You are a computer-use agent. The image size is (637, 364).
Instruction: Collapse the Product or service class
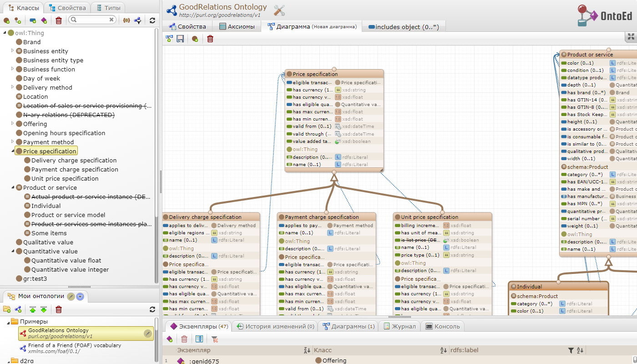13,187
